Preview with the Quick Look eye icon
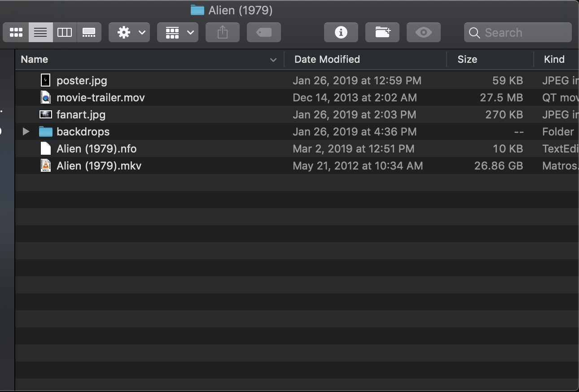Image resolution: width=579 pixels, height=392 pixels. click(x=423, y=32)
